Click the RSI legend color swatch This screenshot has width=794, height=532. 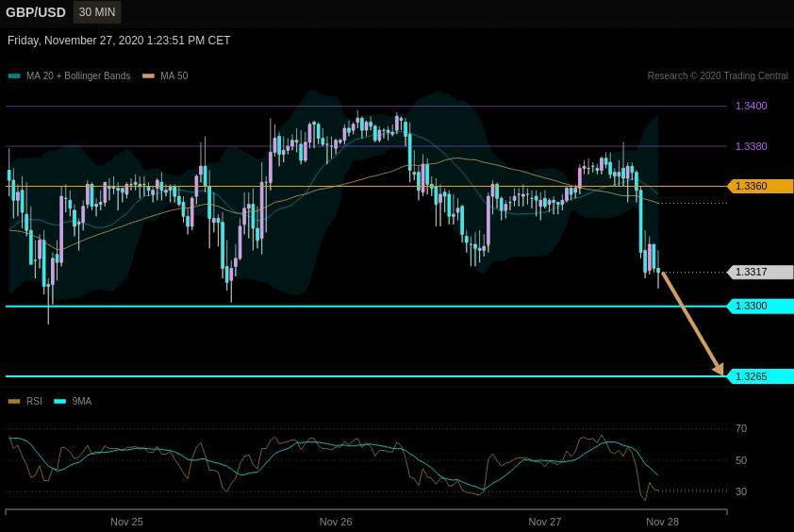point(14,401)
